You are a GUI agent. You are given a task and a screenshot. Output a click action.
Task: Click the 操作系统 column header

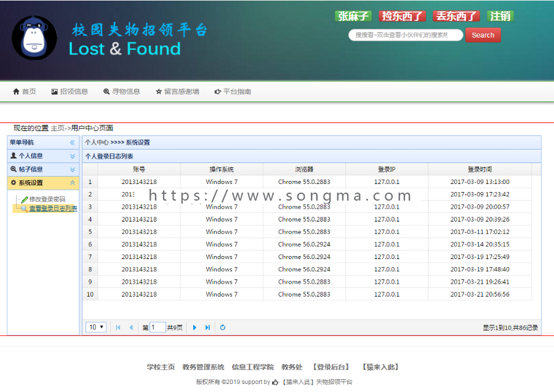click(x=222, y=169)
